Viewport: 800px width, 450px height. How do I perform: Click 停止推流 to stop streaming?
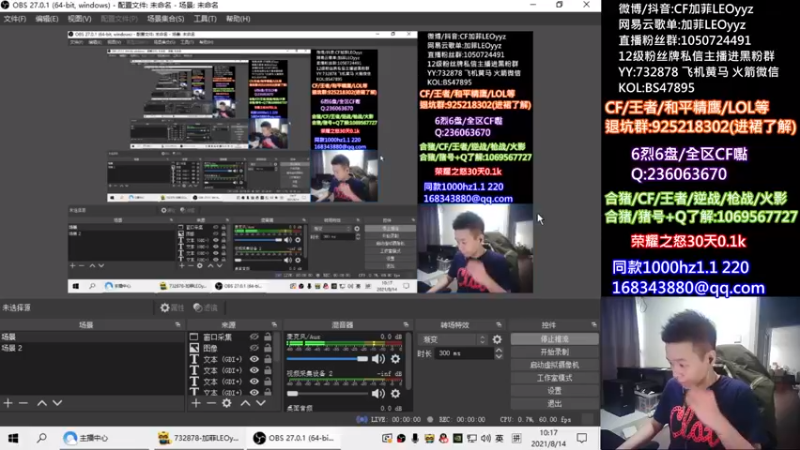point(555,339)
